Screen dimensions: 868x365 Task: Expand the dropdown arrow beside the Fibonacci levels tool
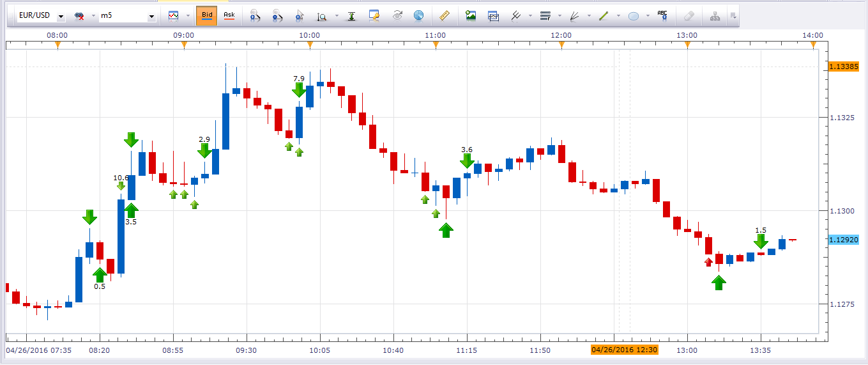coord(560,15)
